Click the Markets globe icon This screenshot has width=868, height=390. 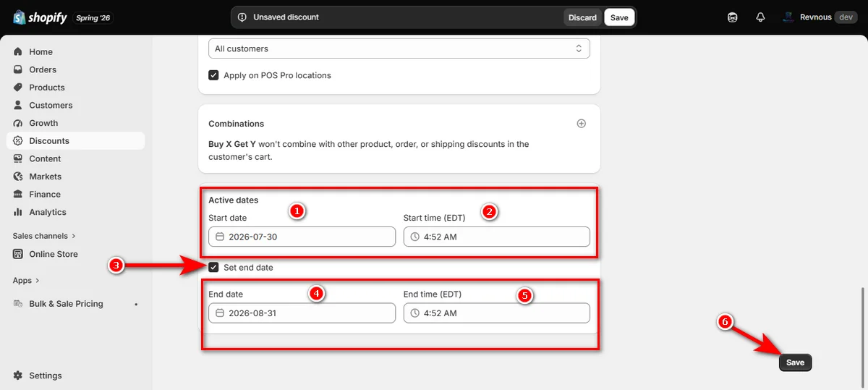pos(18,177)
